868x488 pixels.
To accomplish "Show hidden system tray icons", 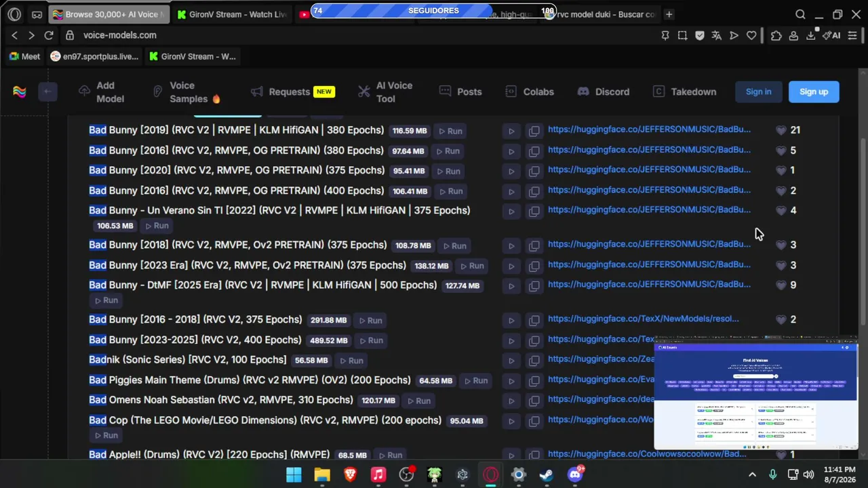I will pyautogui.click(x=752, y=474).
